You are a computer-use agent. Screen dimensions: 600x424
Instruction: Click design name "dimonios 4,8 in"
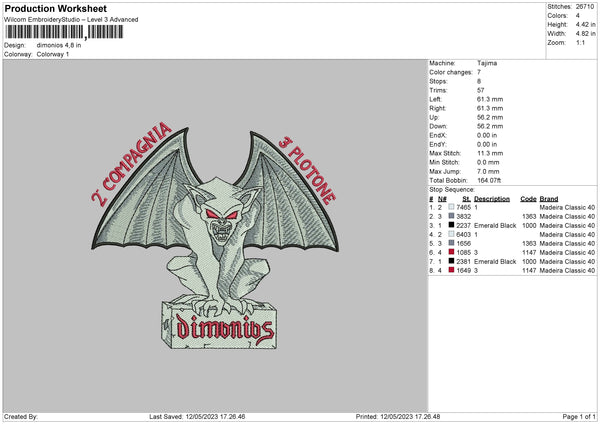point(59,45)
